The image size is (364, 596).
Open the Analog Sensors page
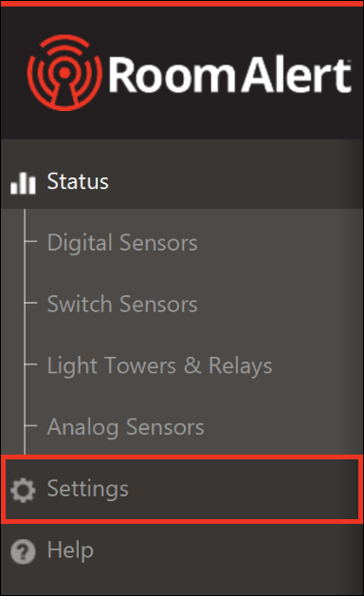[126, 427]
